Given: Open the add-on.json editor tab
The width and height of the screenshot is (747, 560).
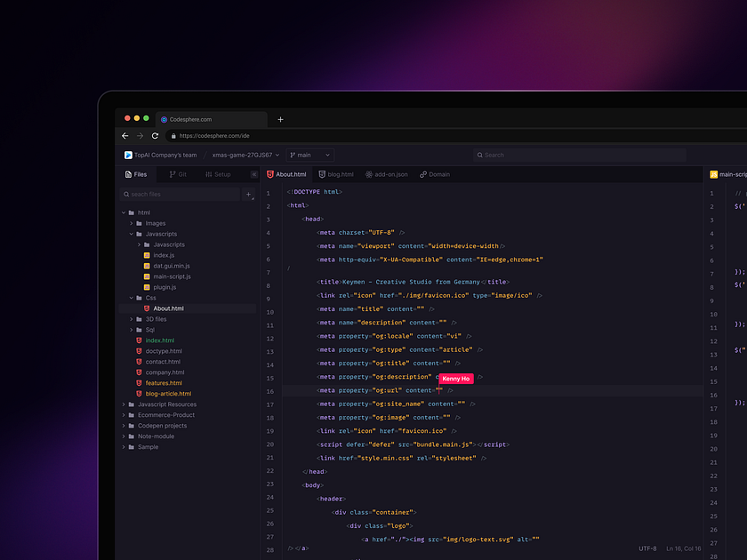Looking at the screenshot, I should click(x=386, y=174).
